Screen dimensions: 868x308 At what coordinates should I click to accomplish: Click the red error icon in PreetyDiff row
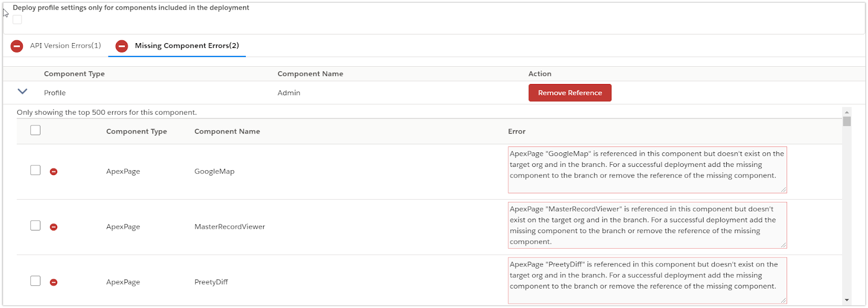53,282
